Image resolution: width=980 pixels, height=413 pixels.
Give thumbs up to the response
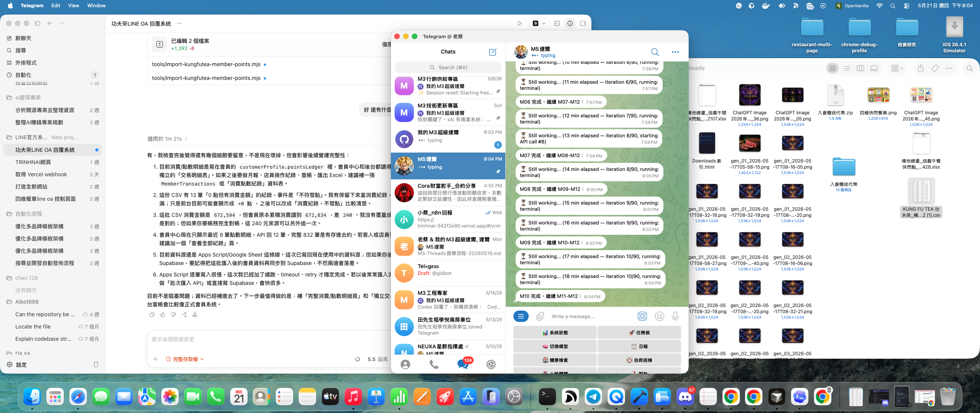163,315
